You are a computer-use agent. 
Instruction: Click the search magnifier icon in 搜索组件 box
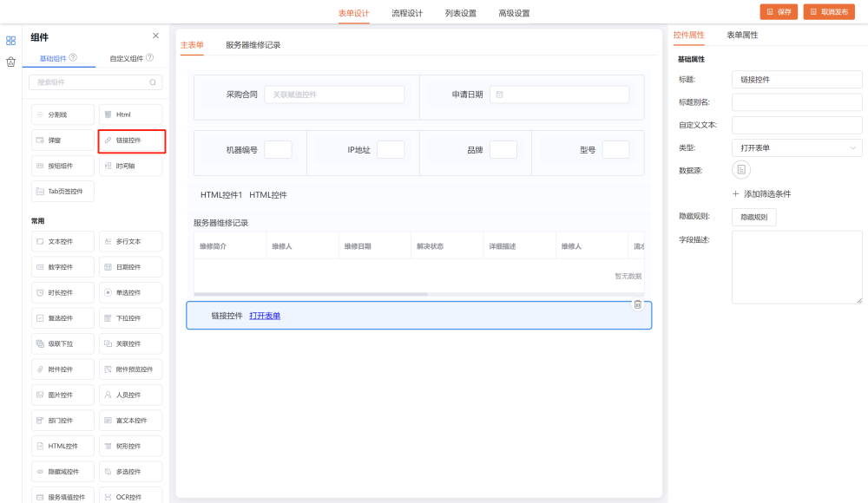pos(153,82)
